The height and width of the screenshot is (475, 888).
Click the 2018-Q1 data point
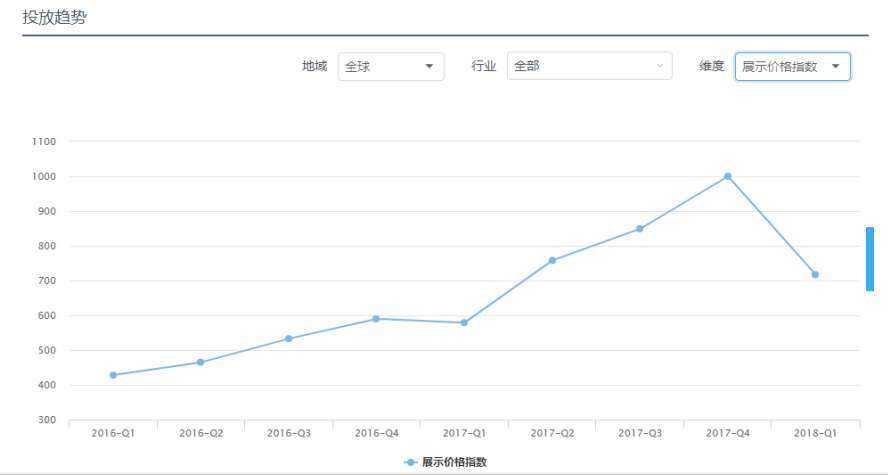(x=816, y=275)
